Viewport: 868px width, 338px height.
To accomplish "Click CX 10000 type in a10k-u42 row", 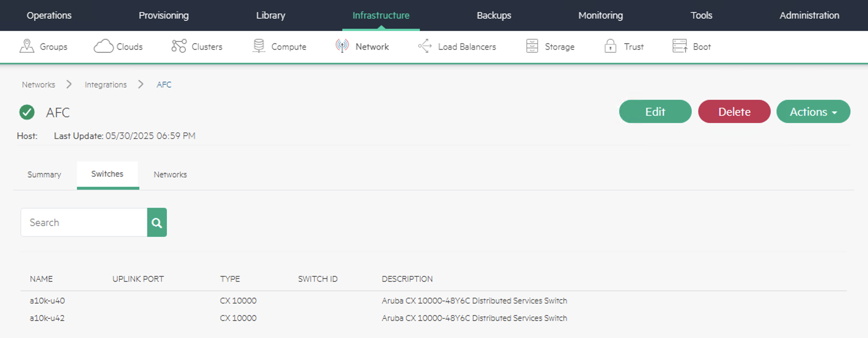I will click(238, 318).
